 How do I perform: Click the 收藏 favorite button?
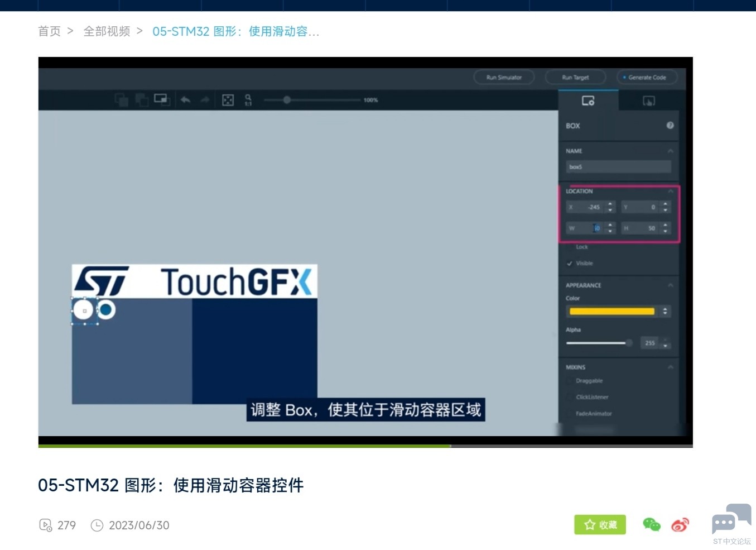600,525
